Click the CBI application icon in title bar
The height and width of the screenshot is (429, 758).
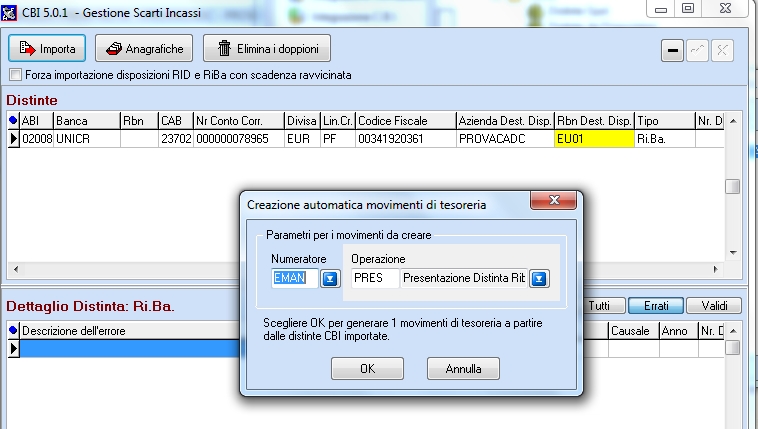(9, 12)
